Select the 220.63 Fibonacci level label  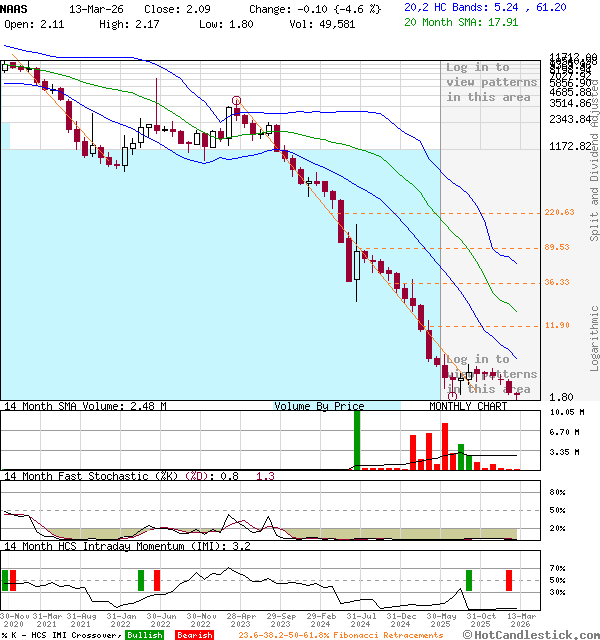pos(559,213)
